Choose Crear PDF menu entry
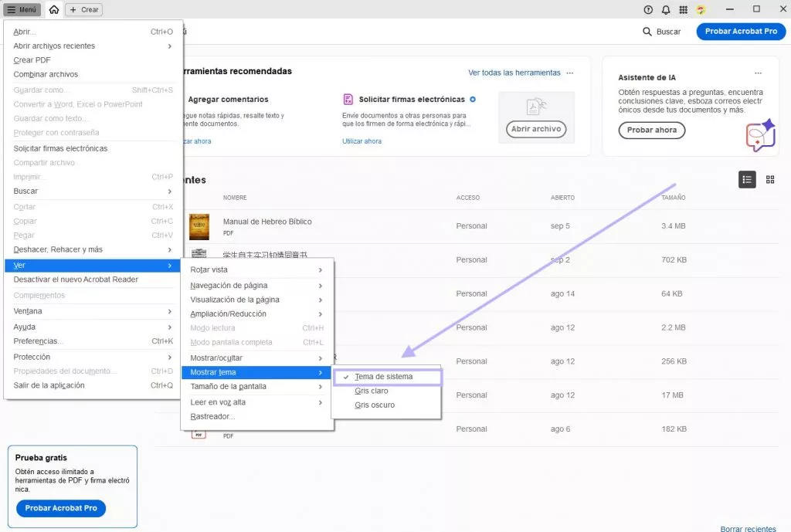Viewport: 791px width, 532px height. [93, 60]
